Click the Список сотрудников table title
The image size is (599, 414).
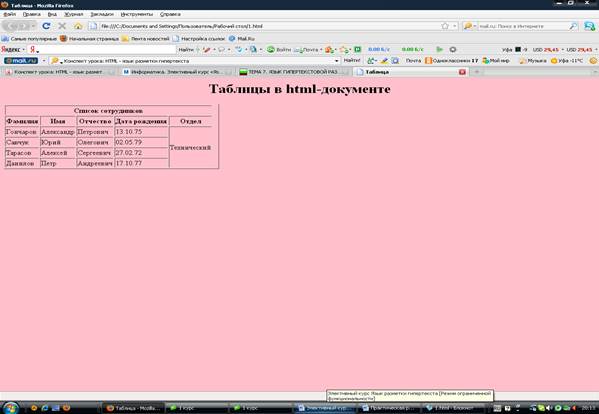coord(108,110)
